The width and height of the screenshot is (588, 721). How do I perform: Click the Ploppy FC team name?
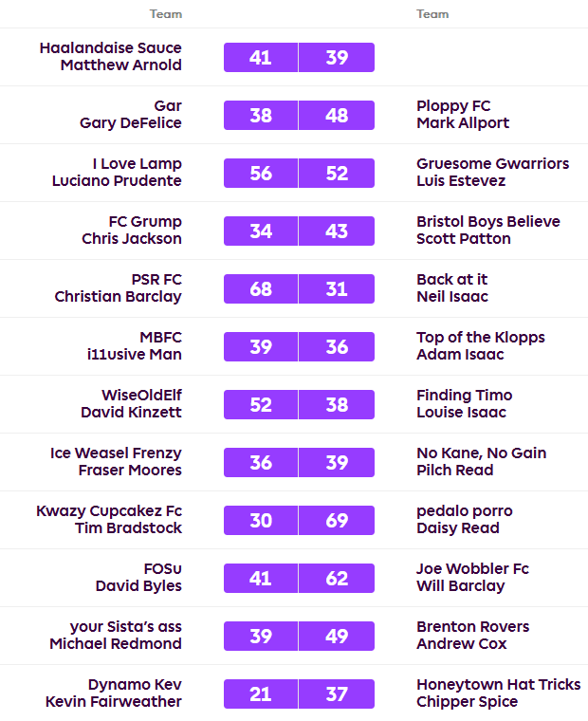click(453, 106)
